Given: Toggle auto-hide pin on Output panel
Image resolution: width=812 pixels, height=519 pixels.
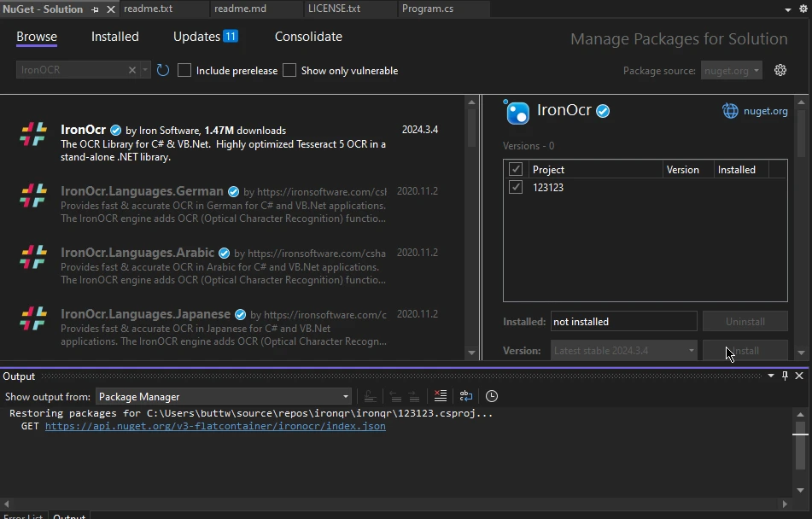Looking at the screenshot, I should point(785,376).
